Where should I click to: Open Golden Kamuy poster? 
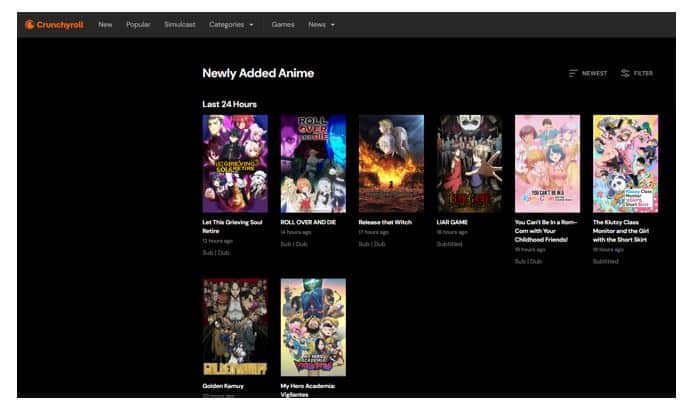click(235, 327)
